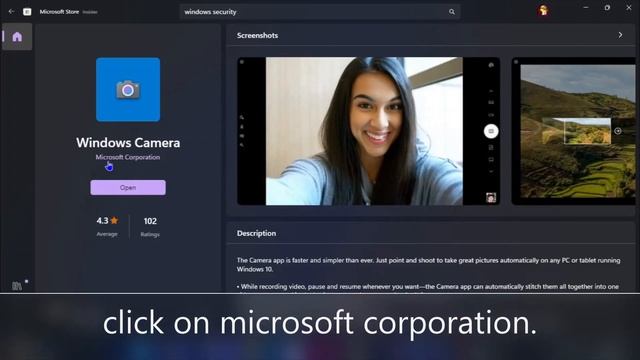Click the Description heading
The width and height of the screenshot is (640, 360).
tap(256, 233)
